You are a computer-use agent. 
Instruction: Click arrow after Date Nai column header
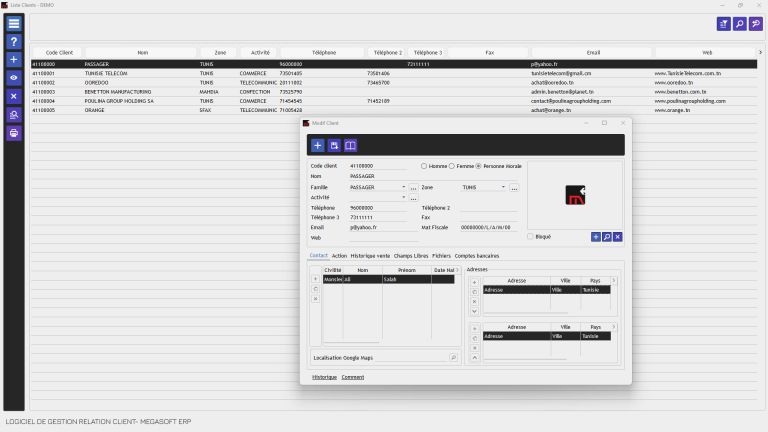(457, 270)
